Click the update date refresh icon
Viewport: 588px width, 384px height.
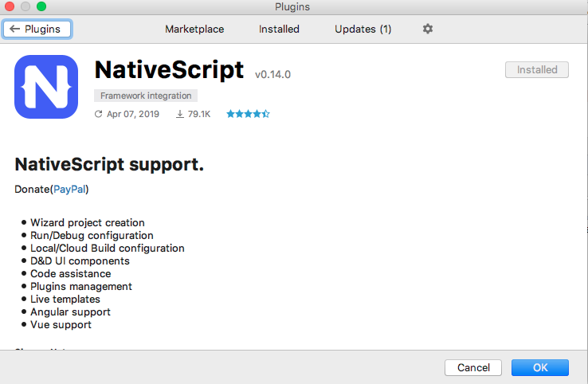tap(98, 114)
